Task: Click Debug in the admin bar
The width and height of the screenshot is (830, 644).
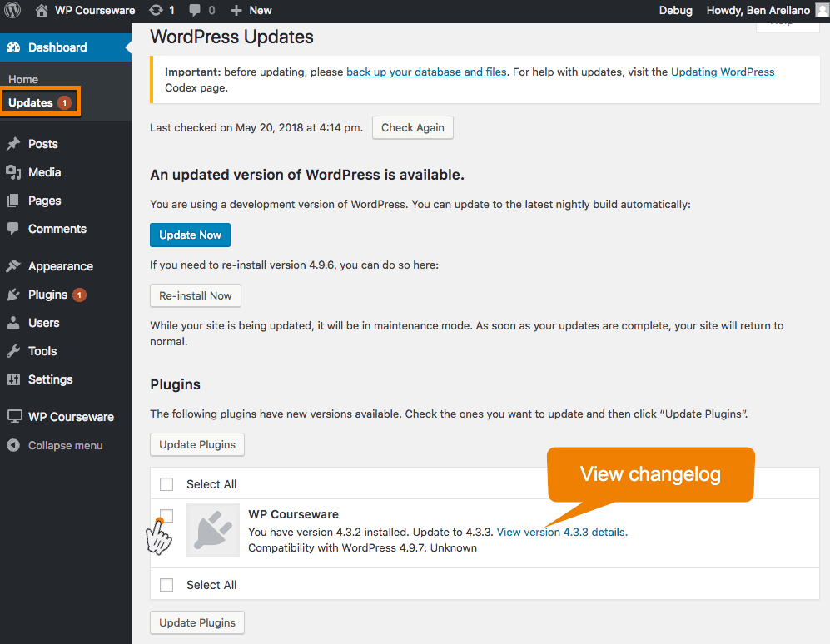Action: click(x=675, y=10)
